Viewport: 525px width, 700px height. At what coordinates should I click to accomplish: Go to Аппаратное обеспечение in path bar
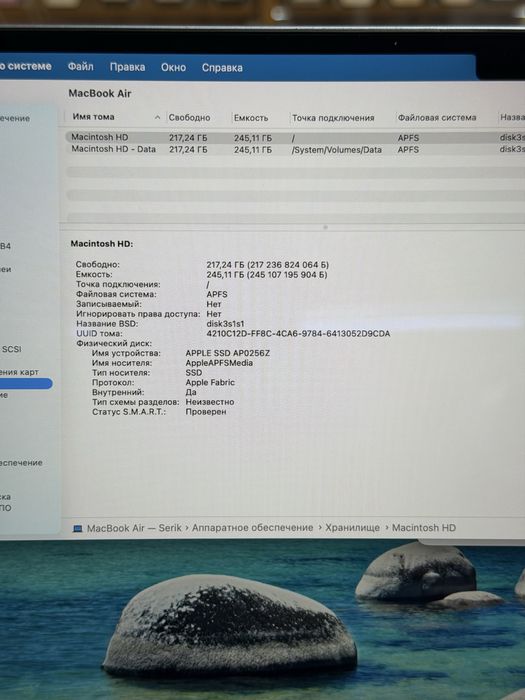[x=253, y=528]
